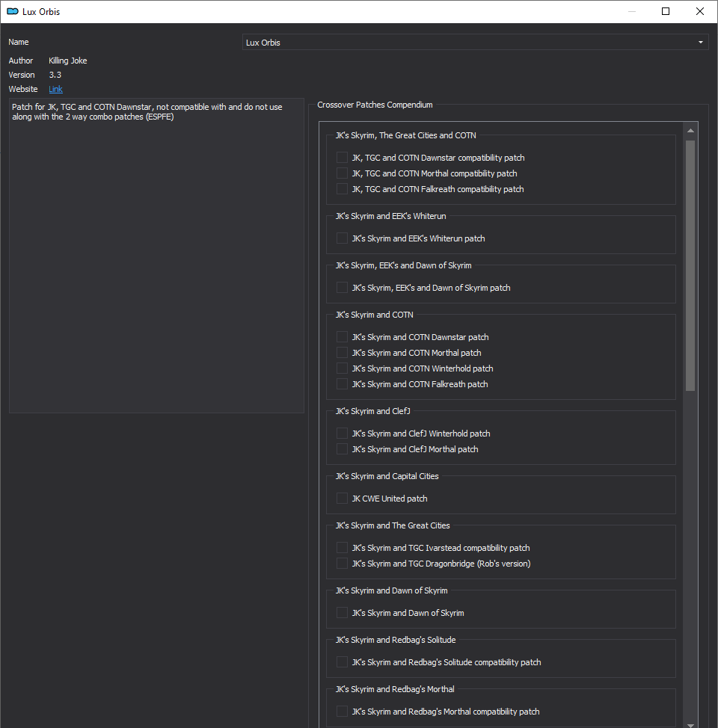Maximize the Lux Orbis installer window

coord(666,11)
